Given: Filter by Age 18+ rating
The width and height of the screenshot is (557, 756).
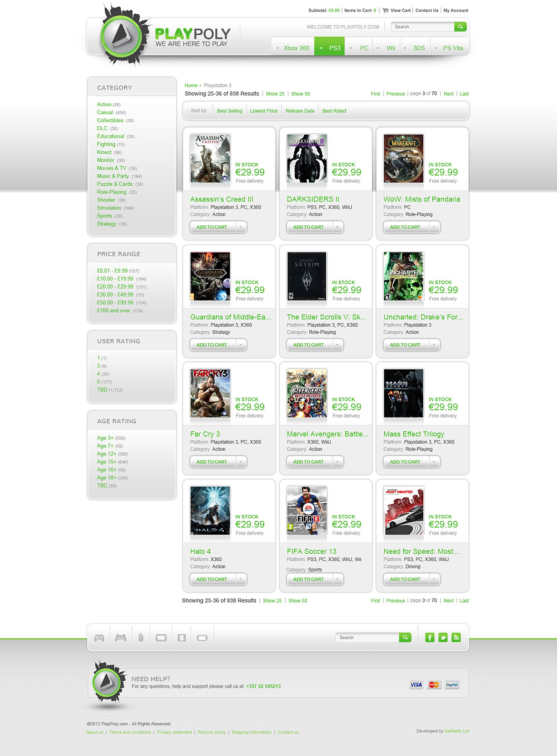Looking at the screenshot, I should 107,477.
